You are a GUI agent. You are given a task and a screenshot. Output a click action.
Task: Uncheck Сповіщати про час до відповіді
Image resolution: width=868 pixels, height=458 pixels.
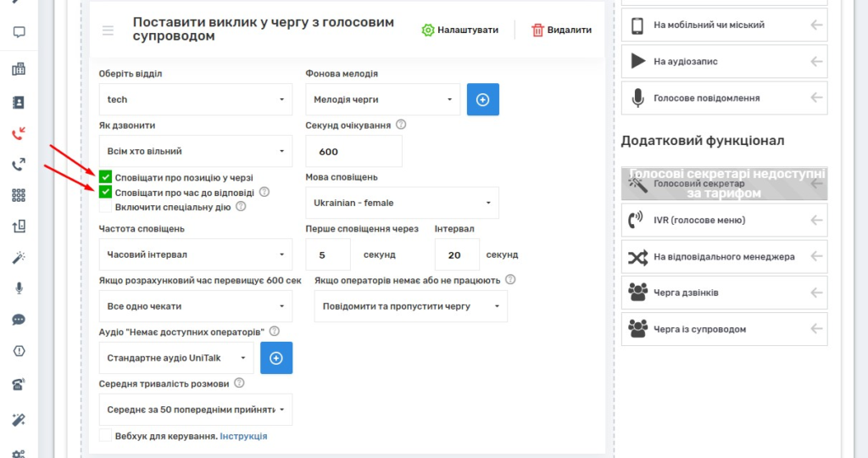pyautogui.click(x=105, y=192)
